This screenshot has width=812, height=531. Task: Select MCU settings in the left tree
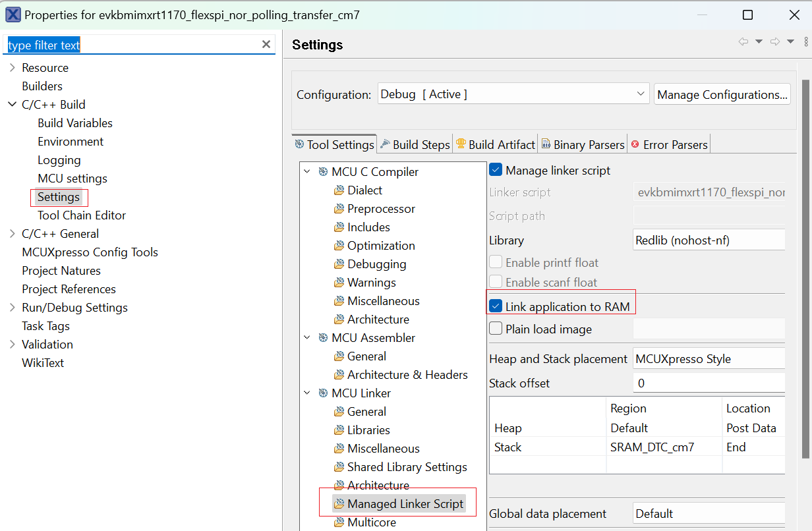coord(72,179)
